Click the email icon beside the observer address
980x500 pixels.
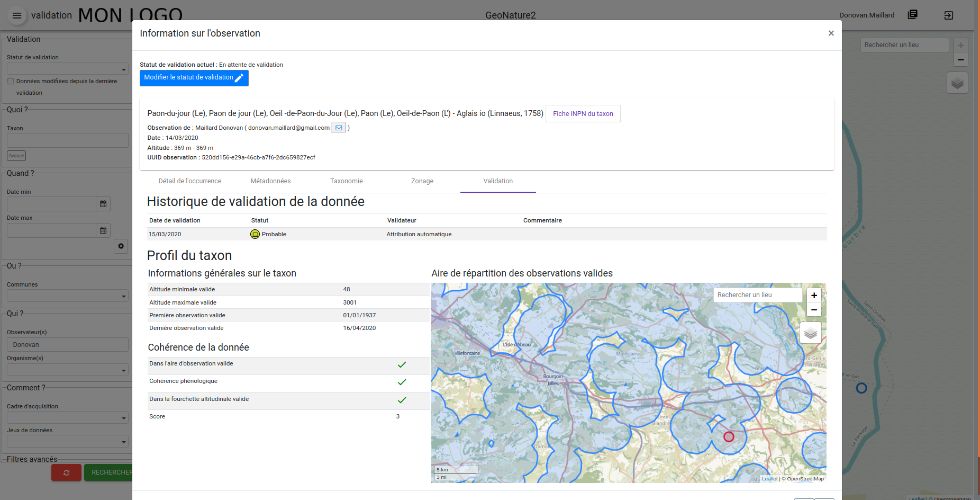[x=339, y=128]
